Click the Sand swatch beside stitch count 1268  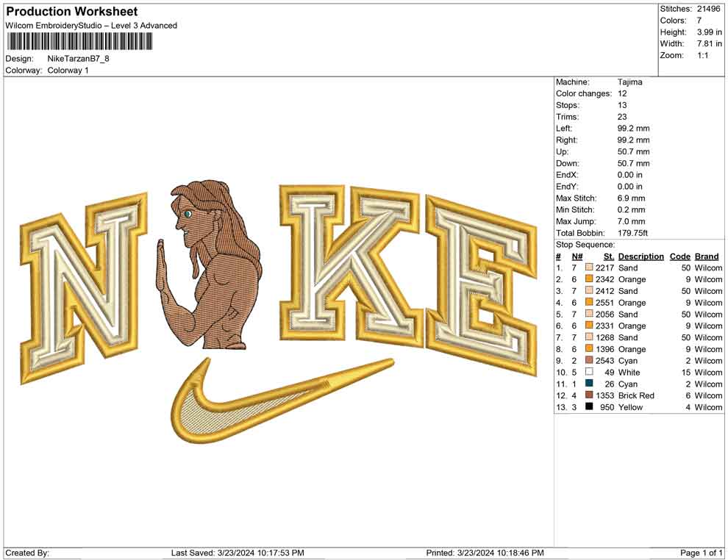[589, 337]
